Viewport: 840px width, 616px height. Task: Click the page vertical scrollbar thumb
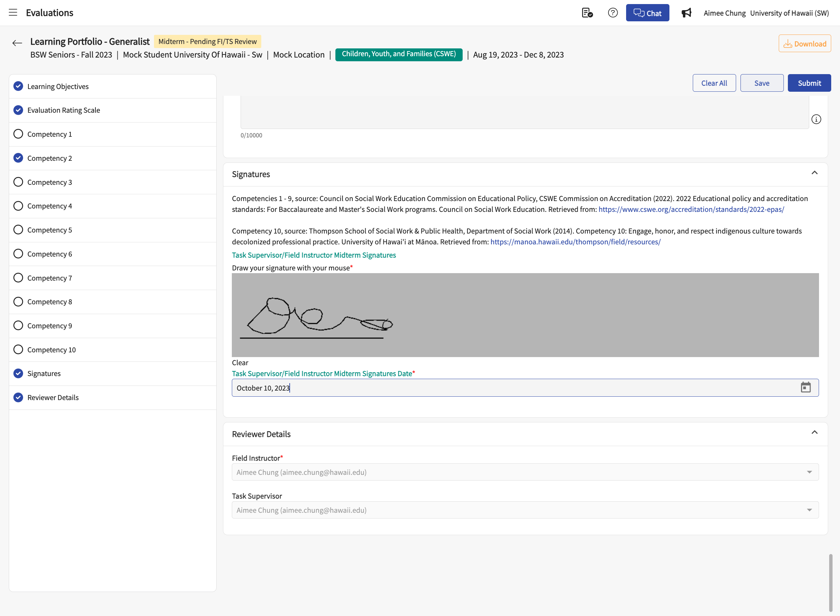(x=831, y=582)
